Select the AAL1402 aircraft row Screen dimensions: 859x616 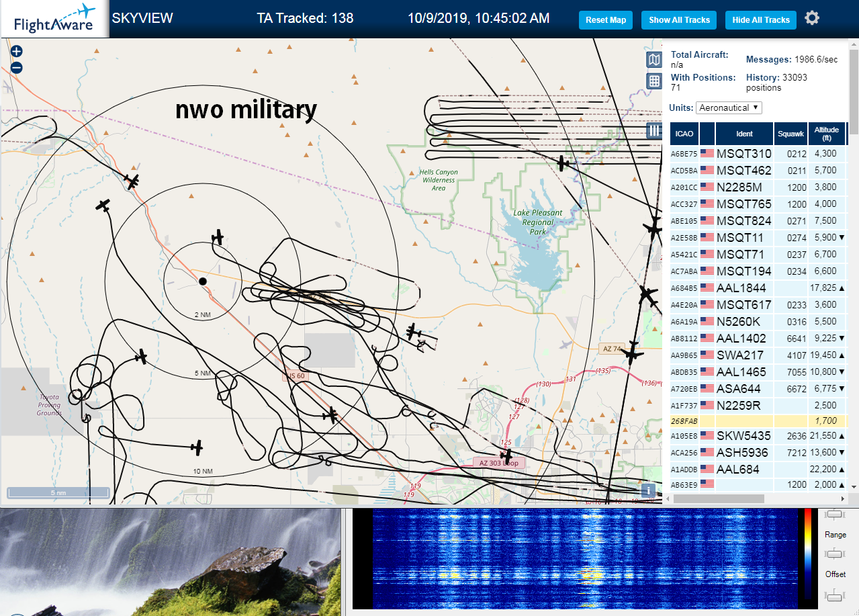(758, 338)
